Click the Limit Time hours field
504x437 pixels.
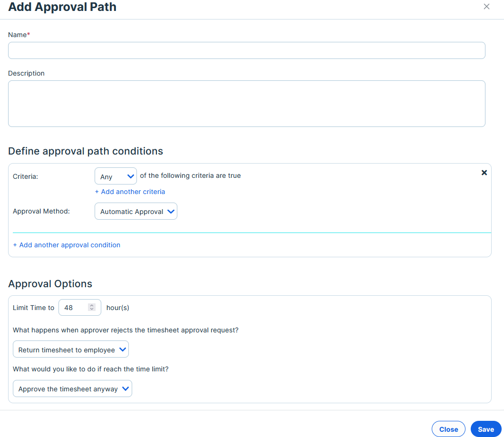coord(80,307)
